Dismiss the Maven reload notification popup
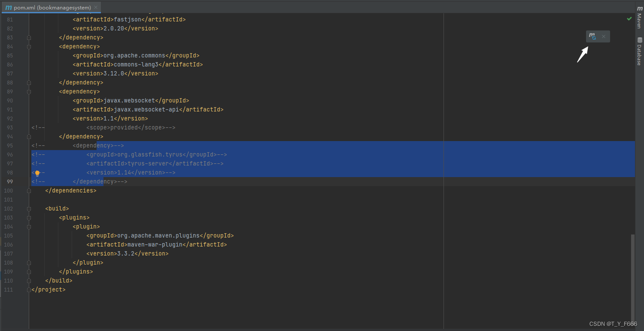This screenshot has width=644, height=331. coord(604,36)
